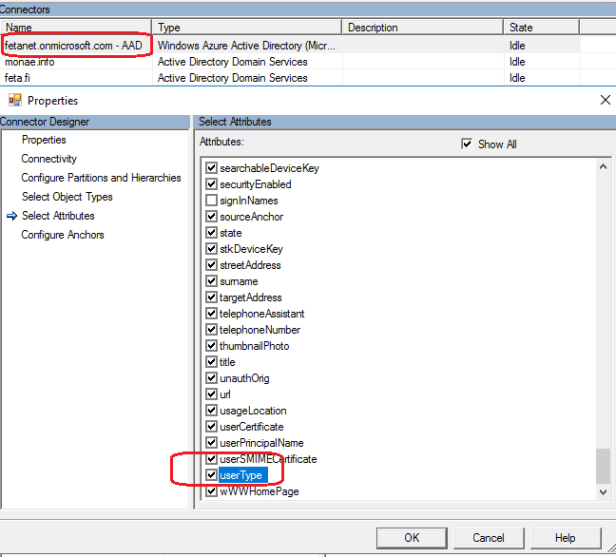
Task: Close the Properties dialog
Action: point(604,100)
